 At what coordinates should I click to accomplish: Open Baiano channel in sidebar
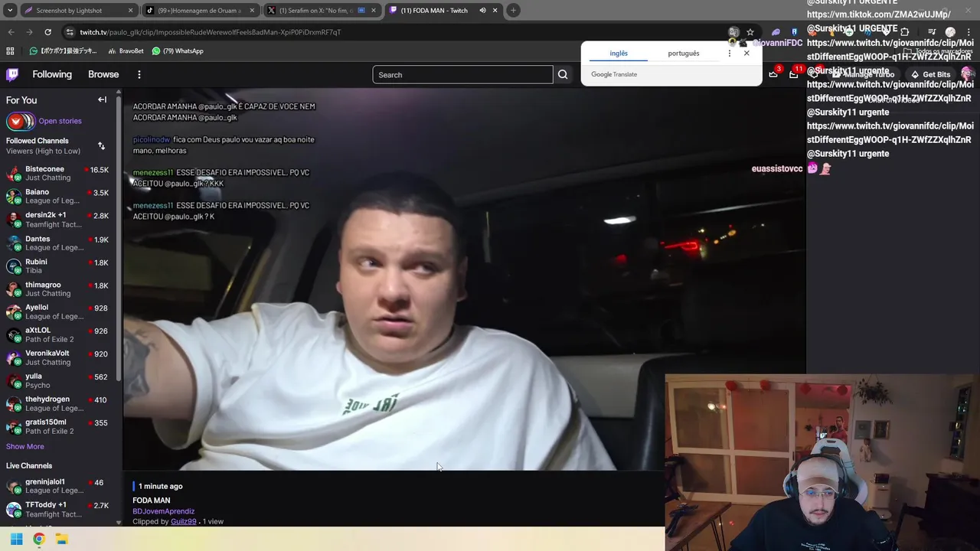(x=57, y=196)
